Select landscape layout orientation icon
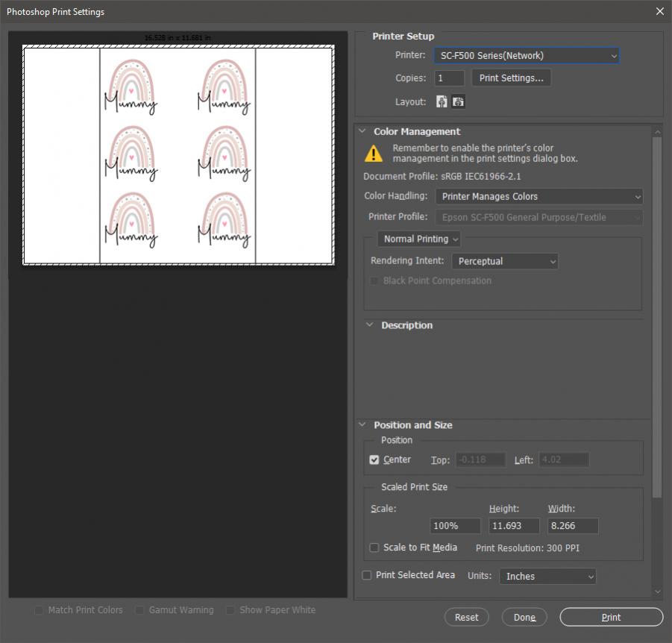Image resolution: width=672 pixels, height=643 pixels. [458, 101]
